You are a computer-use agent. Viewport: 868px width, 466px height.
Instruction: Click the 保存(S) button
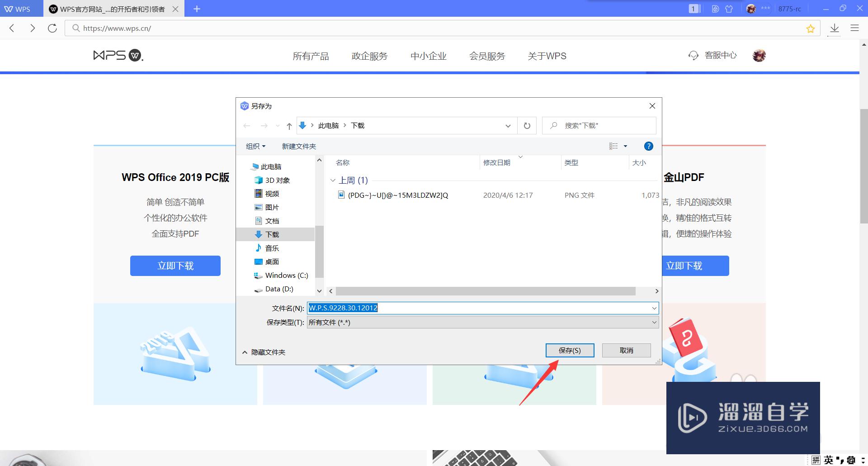(570, 350)
